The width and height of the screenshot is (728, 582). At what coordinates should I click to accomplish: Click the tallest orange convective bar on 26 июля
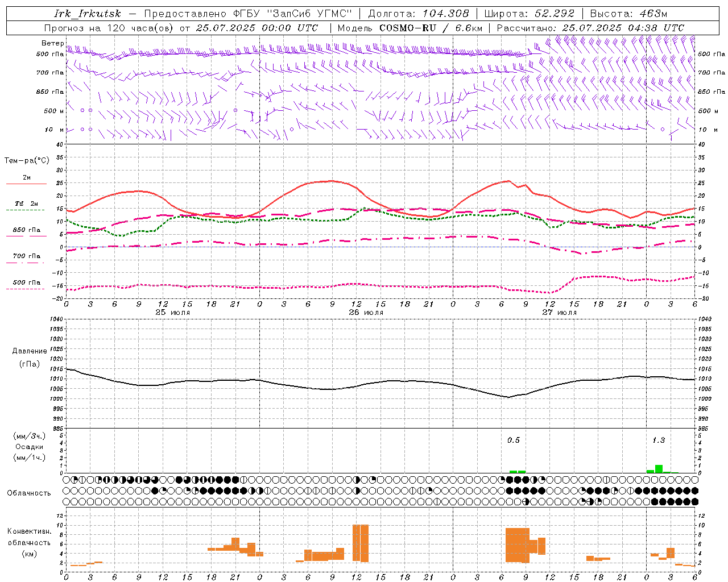pos(361,543)
